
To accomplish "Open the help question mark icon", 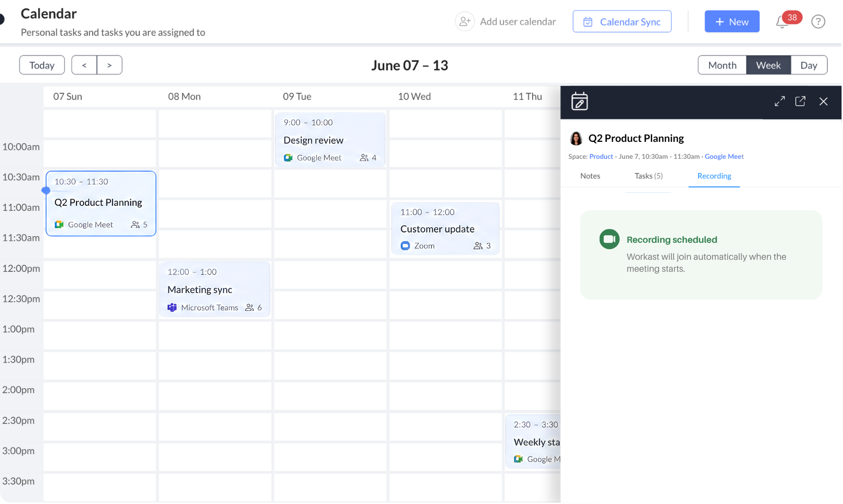I will 818,21.
